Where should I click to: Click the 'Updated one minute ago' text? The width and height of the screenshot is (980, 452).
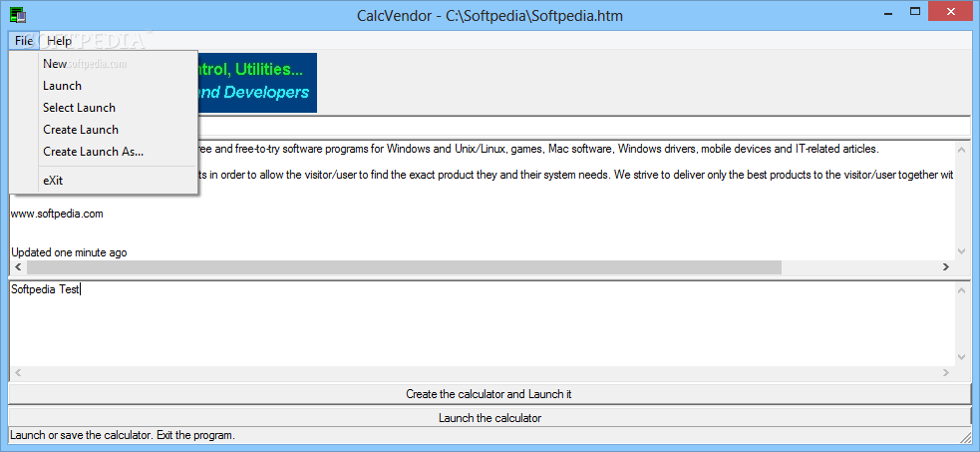[x=69, y=252]
